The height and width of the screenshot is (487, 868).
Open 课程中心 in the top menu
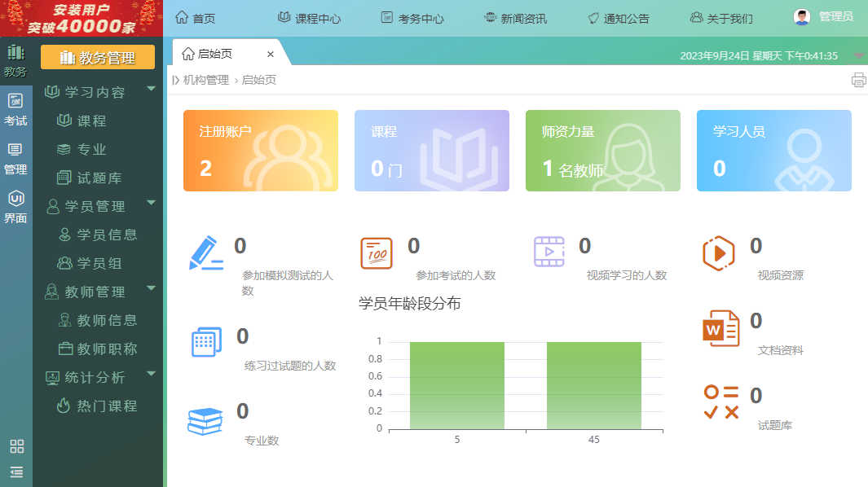pos(309,18)
